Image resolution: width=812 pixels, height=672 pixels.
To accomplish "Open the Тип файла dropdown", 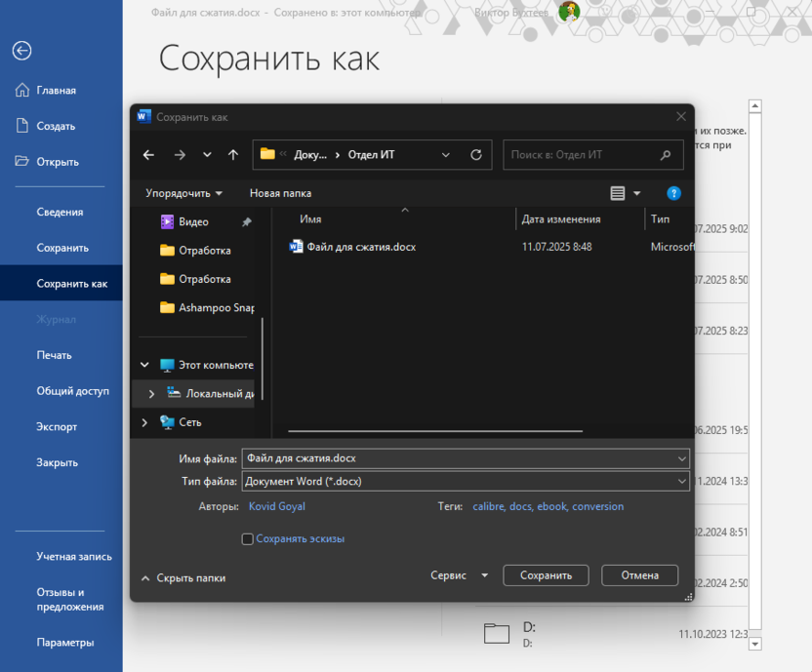I will coord(681,481).
